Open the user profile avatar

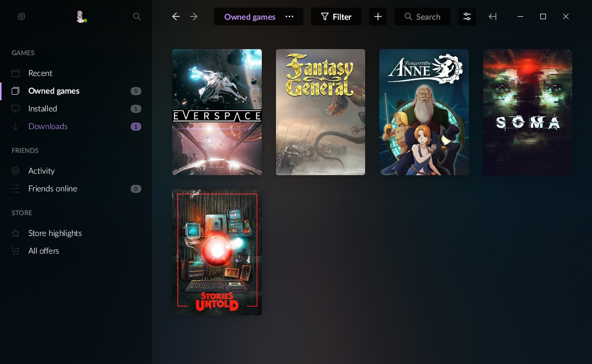(81, 17)
